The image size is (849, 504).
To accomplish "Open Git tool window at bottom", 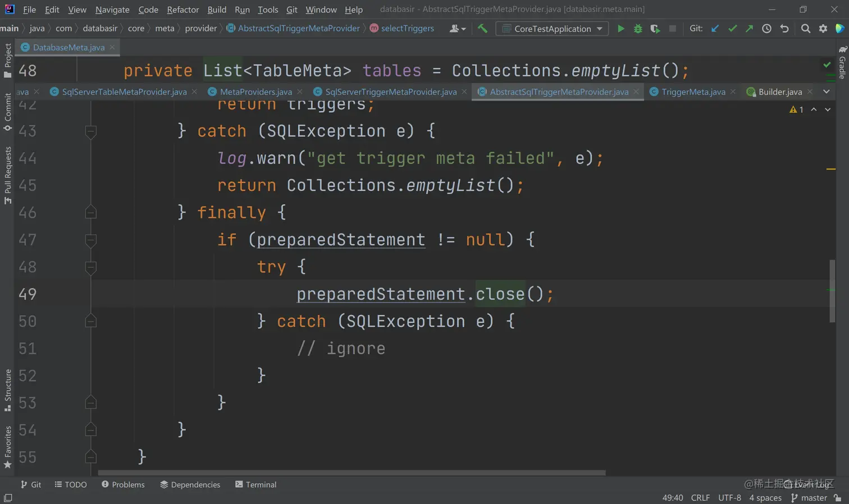I will click(31, 484).
